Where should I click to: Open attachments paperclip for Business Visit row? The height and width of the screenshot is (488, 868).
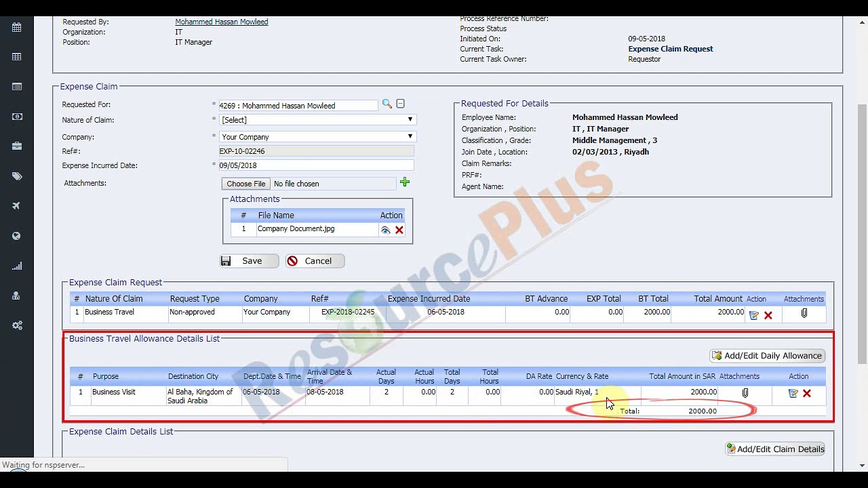click(745, 393)
